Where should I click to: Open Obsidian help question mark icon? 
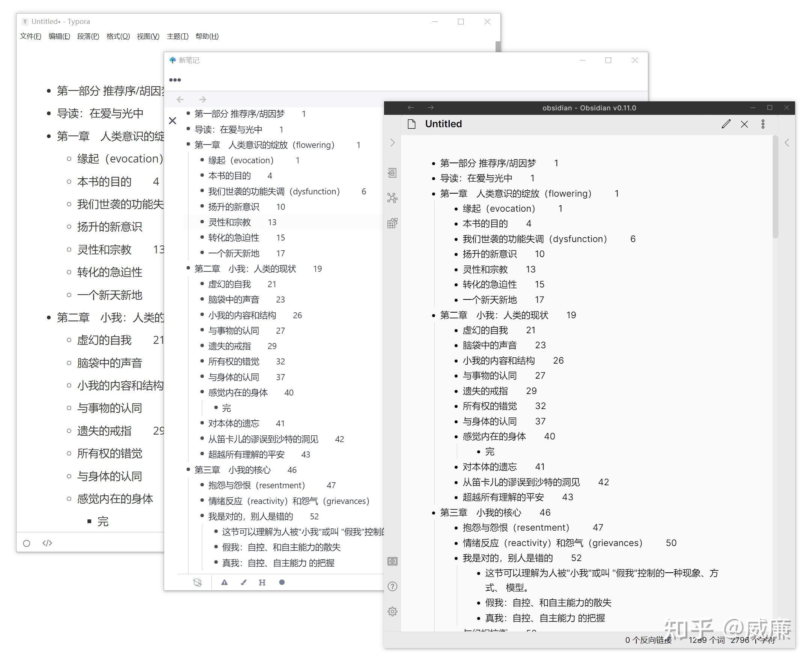pyautogui.click(x=392, y=586)
